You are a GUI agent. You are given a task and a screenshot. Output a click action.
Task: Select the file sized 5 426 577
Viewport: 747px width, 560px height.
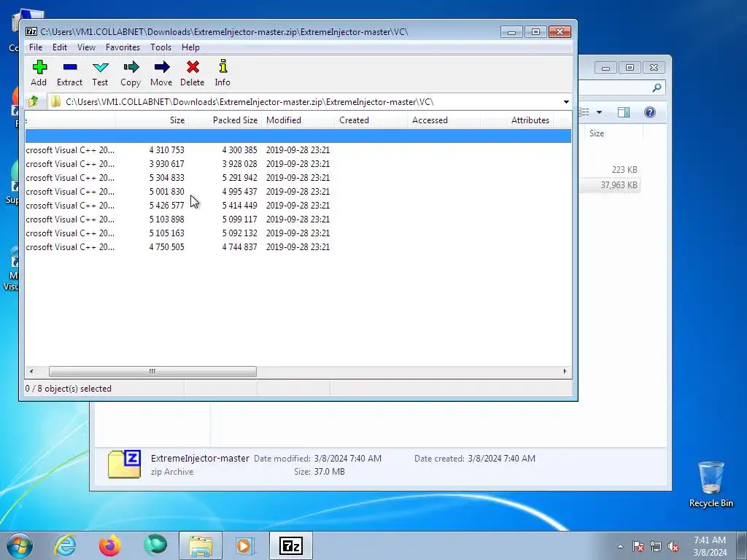pos(298,205)
